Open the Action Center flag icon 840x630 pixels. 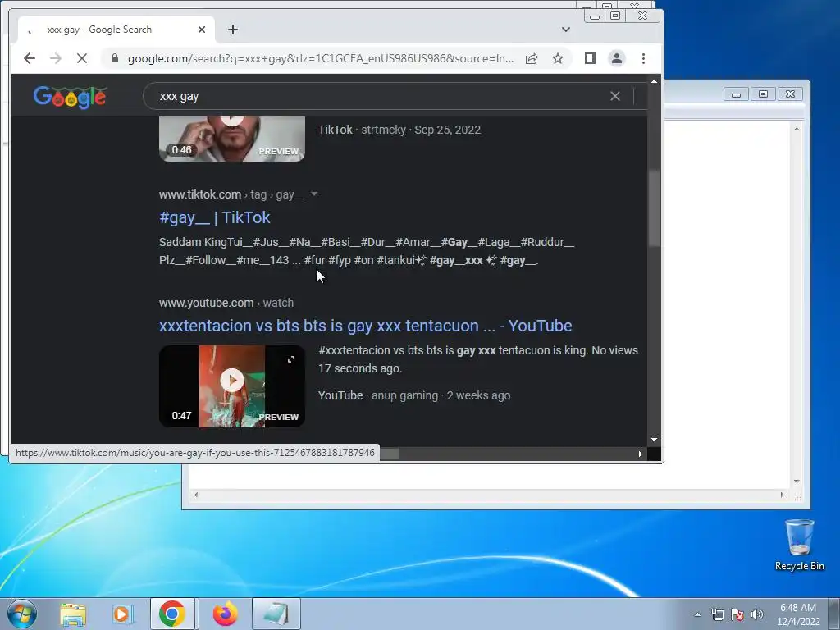click(x=737, y=614)
